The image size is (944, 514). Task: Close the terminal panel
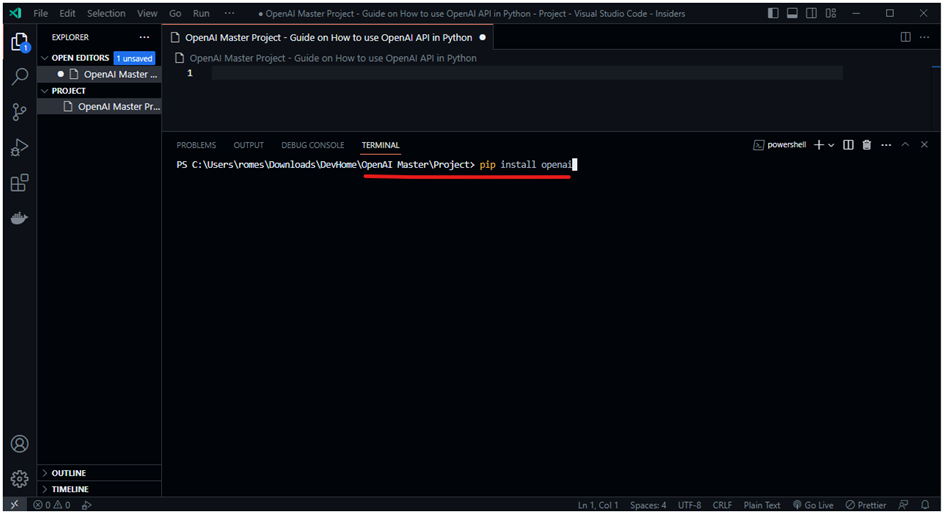[924, 145]
